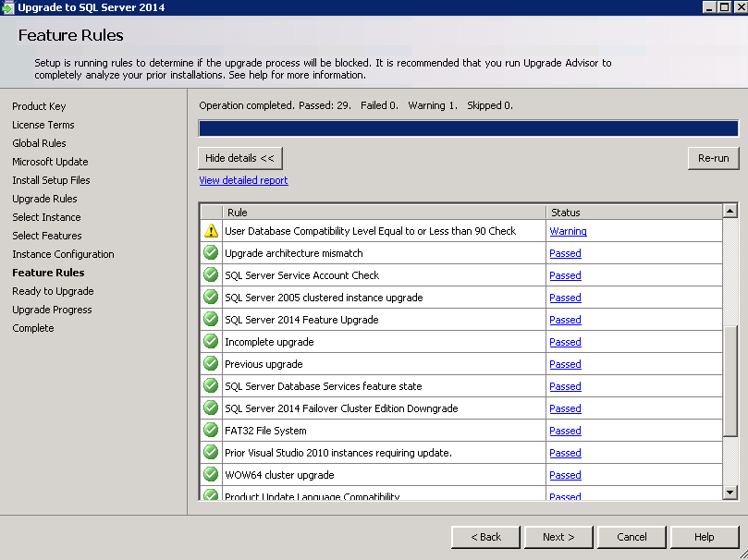748x560 pixels.
Task: Click rule text 'WOW64 cluster upgrade'
Action: [279, 475]
